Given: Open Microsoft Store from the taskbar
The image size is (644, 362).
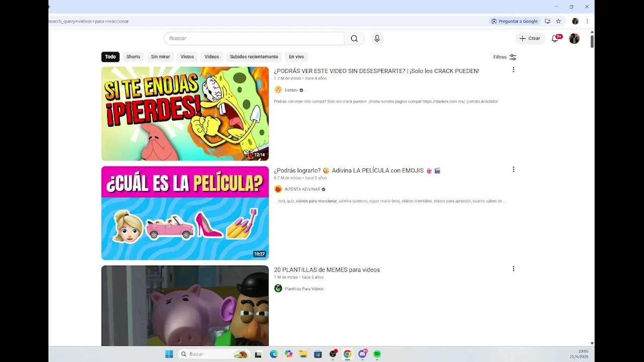Looking at the screenshot, I should pyautogui.click(x=318, y=354).
